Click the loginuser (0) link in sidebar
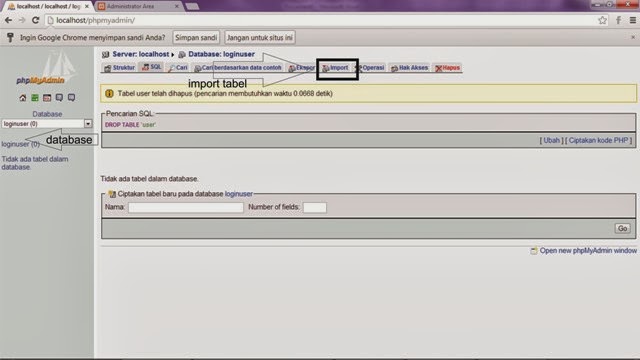 click(x=20, y=144)
